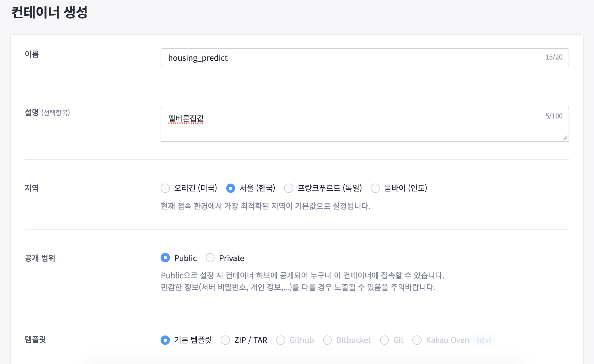Click the 컨테이너 생성 page heading
Screen dimensions: 594x364
50,12
